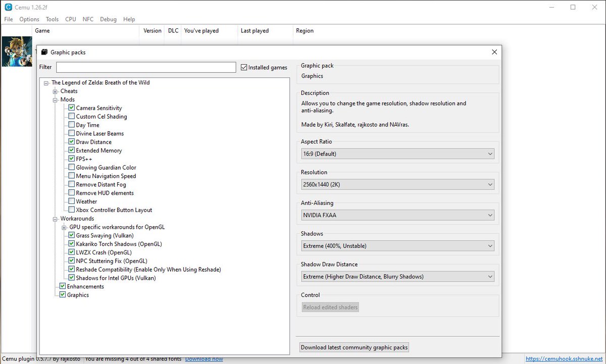The height and width of the screenshot is (364, 606).
Task: Close the Graphic packs dialog
Action: click(x=494, y=52)
